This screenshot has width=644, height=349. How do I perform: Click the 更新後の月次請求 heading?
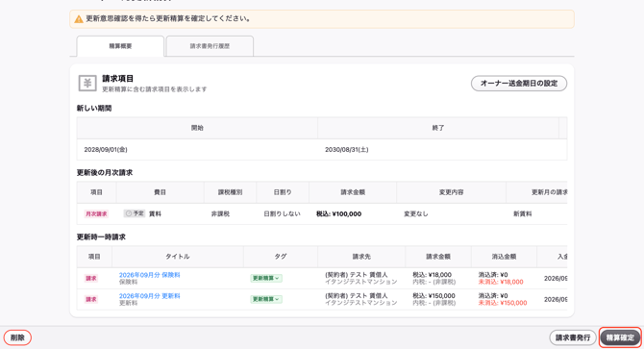click(105, 172)
